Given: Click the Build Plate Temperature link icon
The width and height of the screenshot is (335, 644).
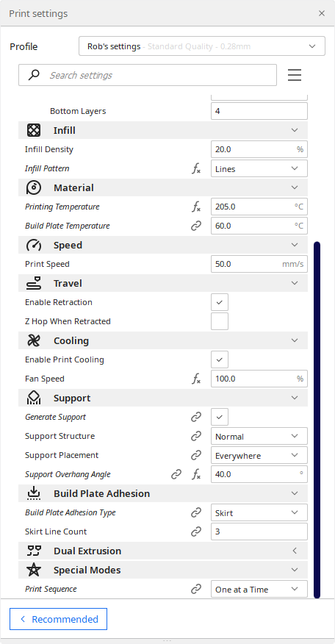Looking at the screenshot, I should tap(196, 226).
